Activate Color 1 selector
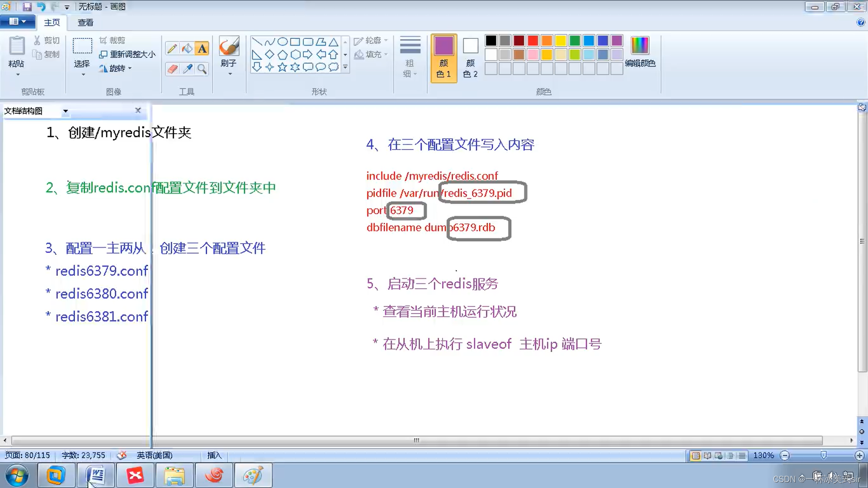 [x=443, y=57]
